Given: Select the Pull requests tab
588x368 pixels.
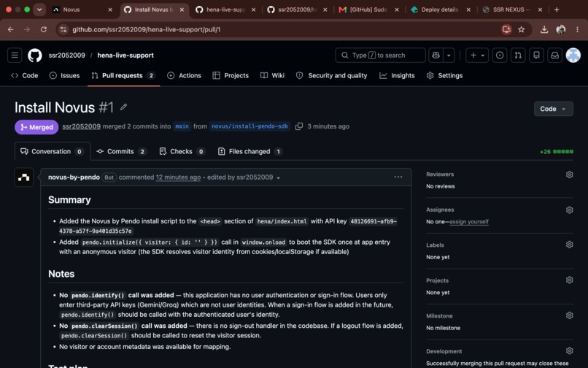Looking at the screenshot, I should (x=123, y=75).
